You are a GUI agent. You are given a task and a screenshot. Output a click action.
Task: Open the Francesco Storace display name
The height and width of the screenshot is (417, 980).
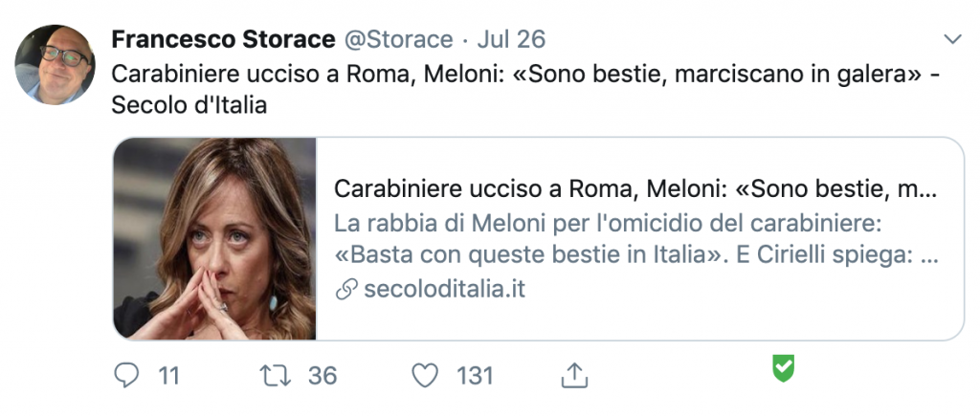[222, 39]
